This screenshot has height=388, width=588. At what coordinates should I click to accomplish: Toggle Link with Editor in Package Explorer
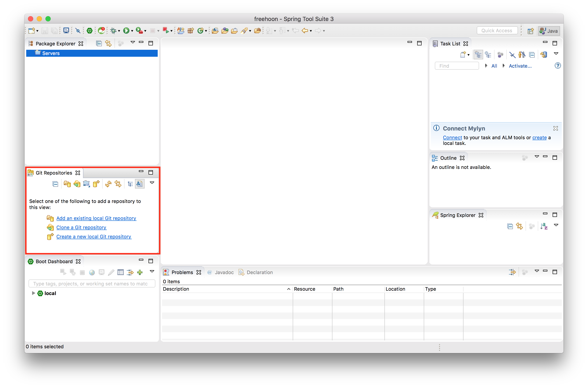109,44
